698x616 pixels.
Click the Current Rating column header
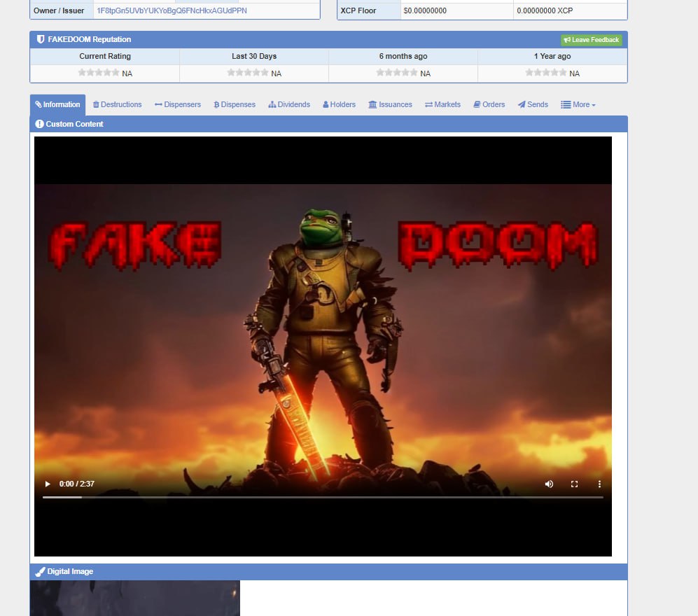click(x=105, y=56)
